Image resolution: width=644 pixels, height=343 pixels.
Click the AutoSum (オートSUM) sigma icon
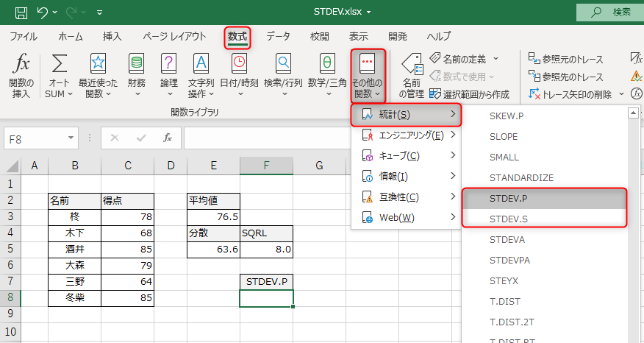59,63
